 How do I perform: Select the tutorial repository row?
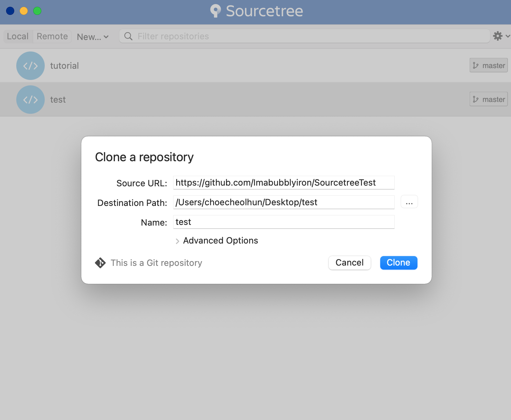[x=255, y=66]
